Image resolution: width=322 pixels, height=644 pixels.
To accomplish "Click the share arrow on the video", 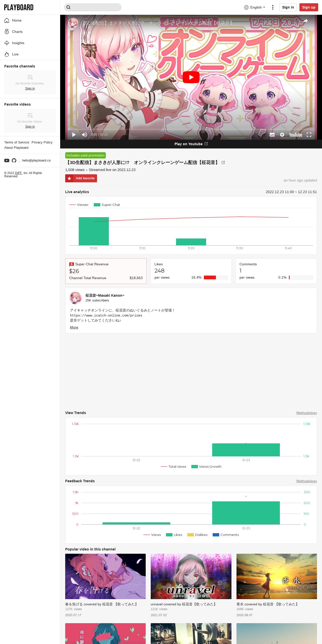I will [x=305, y=21].
